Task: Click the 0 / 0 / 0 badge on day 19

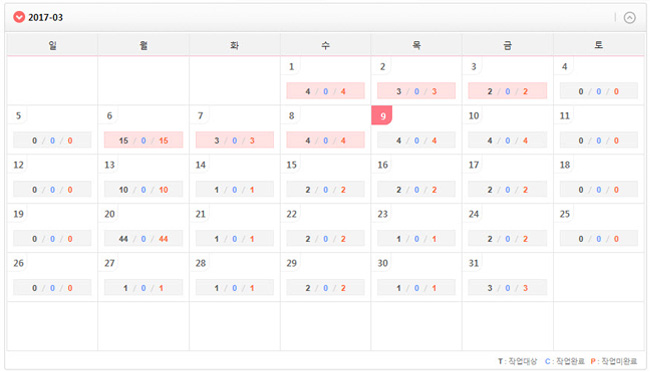Action: (x=52, y=238)
